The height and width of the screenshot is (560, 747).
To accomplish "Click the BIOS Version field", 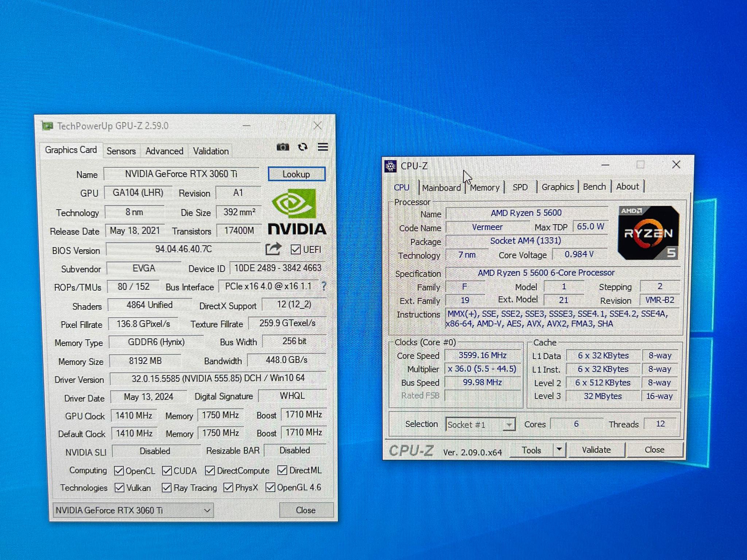I will (183, 249).
